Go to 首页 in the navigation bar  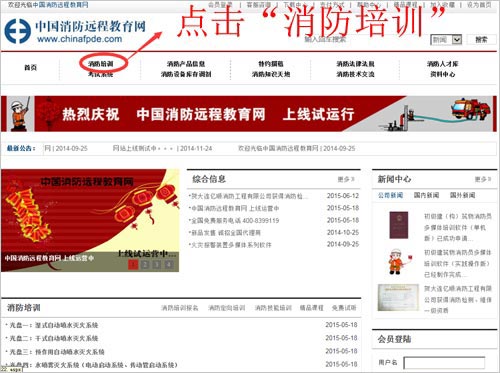coord(30,68)
